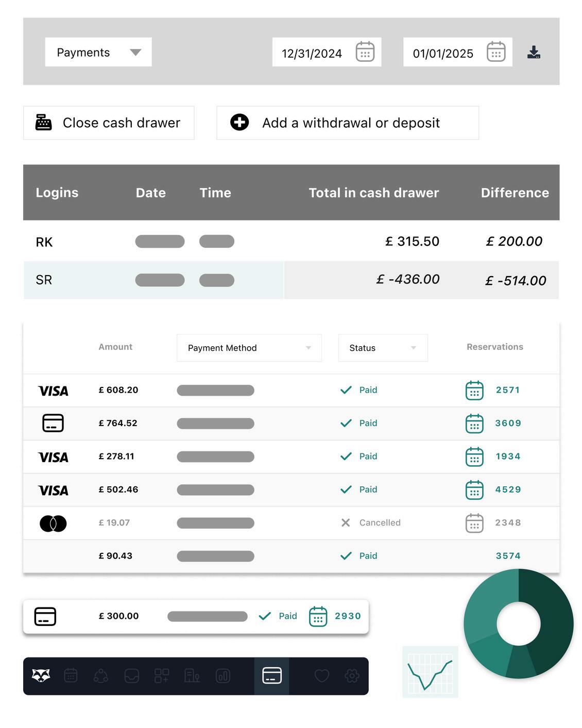Click the 12/31/2024 start date field
The image size is (582, 728).
click(312, 53)
